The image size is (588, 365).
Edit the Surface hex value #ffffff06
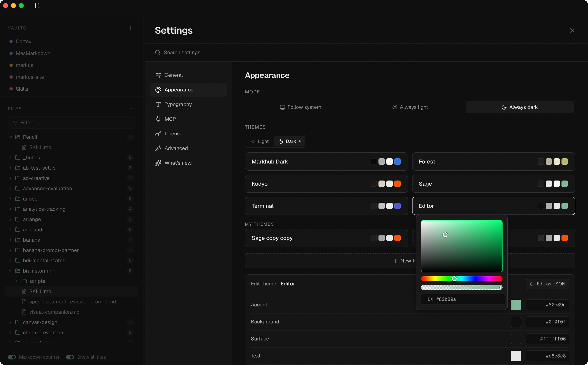coord(547,339)
